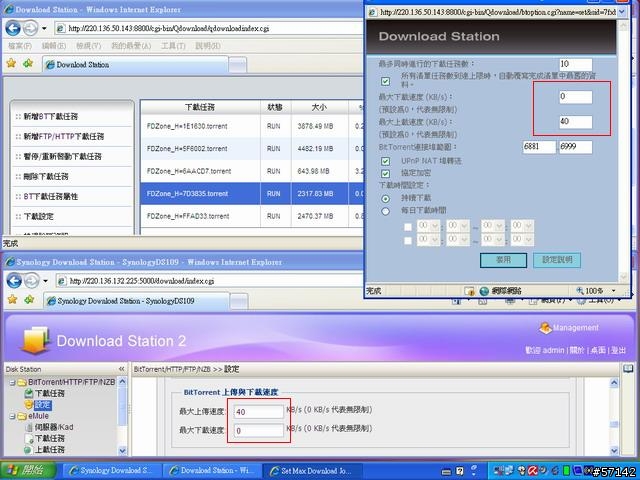Screen dimensions: 640x480
Task: Go back in the Synology Download Station window
Action: pyautogui.click(x=14, y=281)
